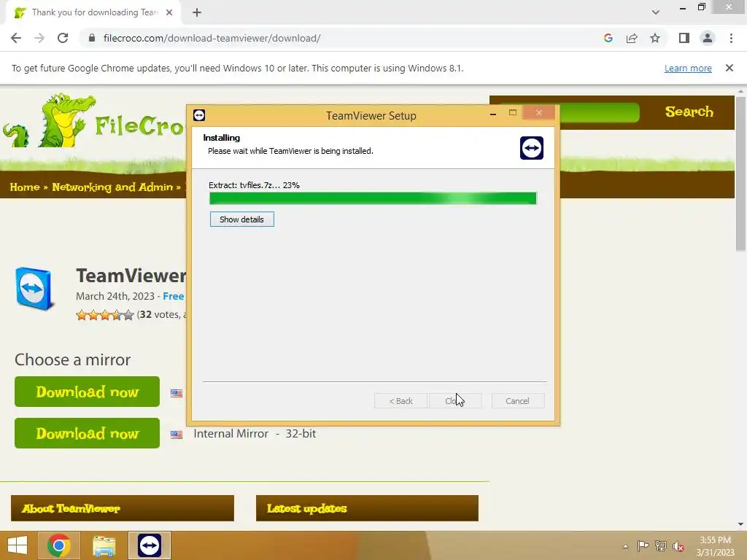747x560 pixels.
Task: Open Chrome three-dot menu
Action: coord(731,38)
